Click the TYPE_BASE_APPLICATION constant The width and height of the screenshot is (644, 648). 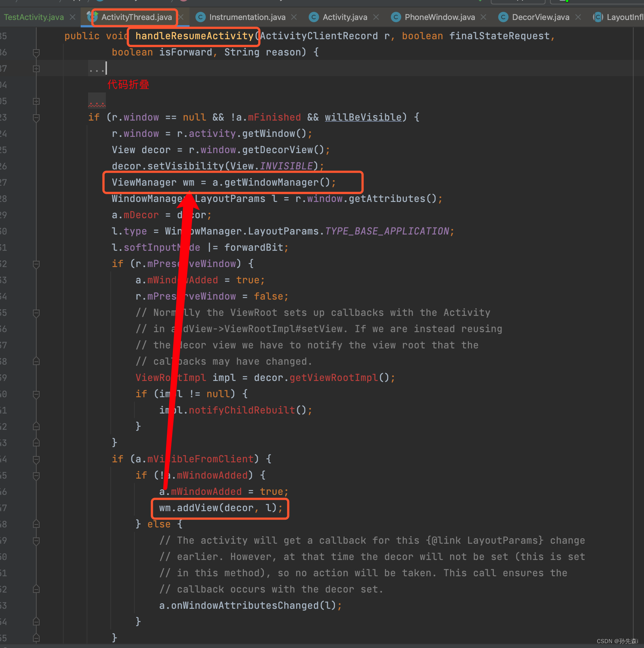point(387,232)
